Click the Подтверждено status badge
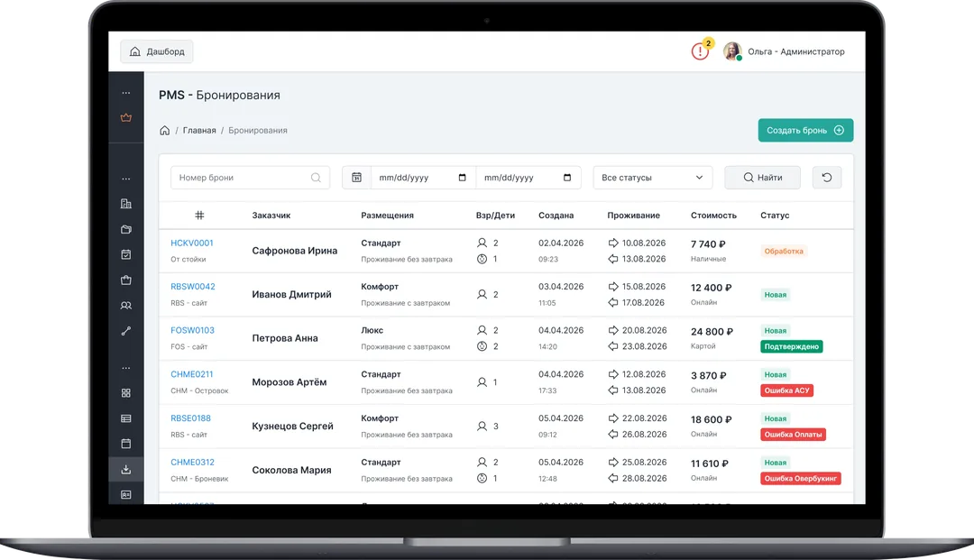This screenshot has width=974, height=560. 792,346
